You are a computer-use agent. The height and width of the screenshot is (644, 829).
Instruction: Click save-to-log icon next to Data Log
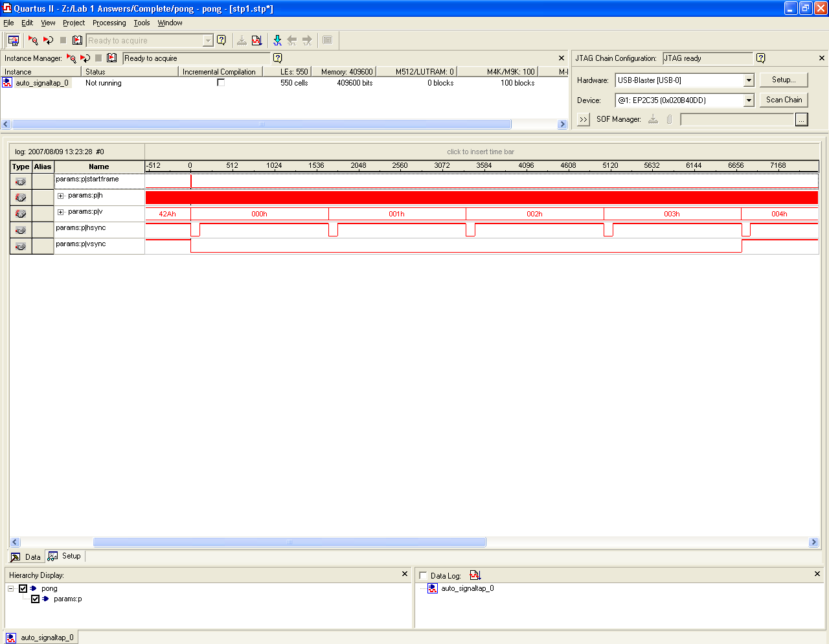[475, 575]
